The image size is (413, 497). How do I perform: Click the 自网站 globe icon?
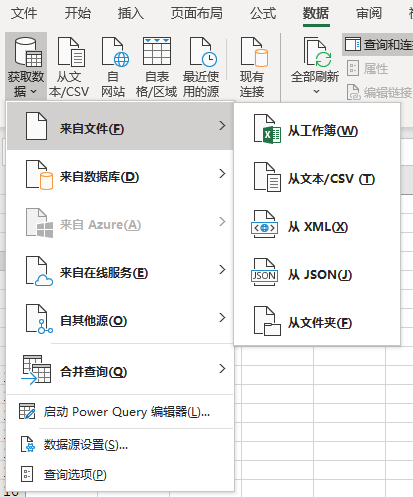point(115,52)
